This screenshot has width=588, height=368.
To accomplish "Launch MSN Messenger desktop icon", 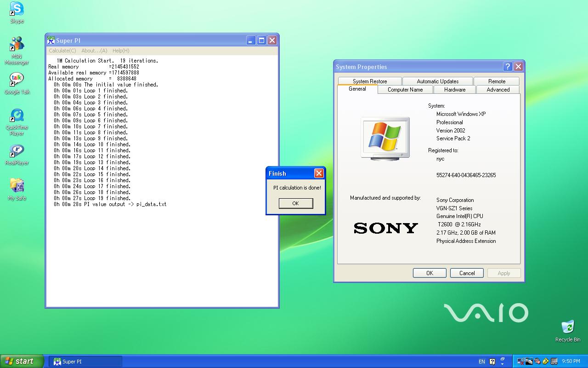I will tap(17, 51).
